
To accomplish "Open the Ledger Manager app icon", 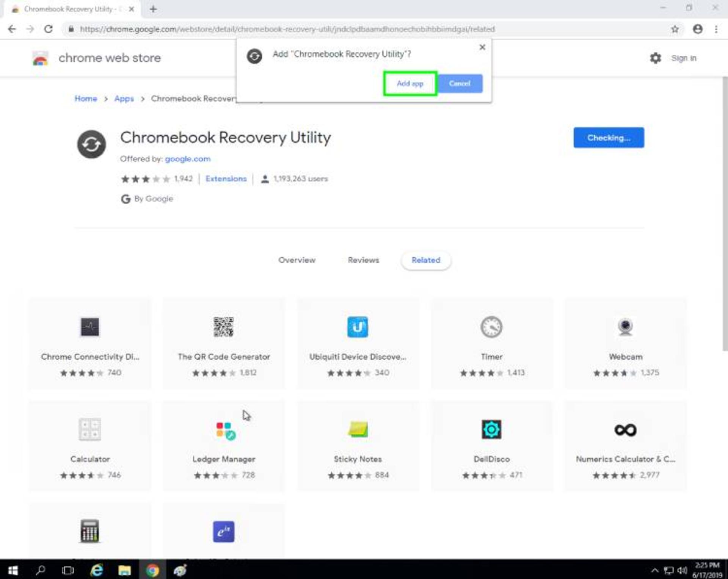I will [226, 431].
